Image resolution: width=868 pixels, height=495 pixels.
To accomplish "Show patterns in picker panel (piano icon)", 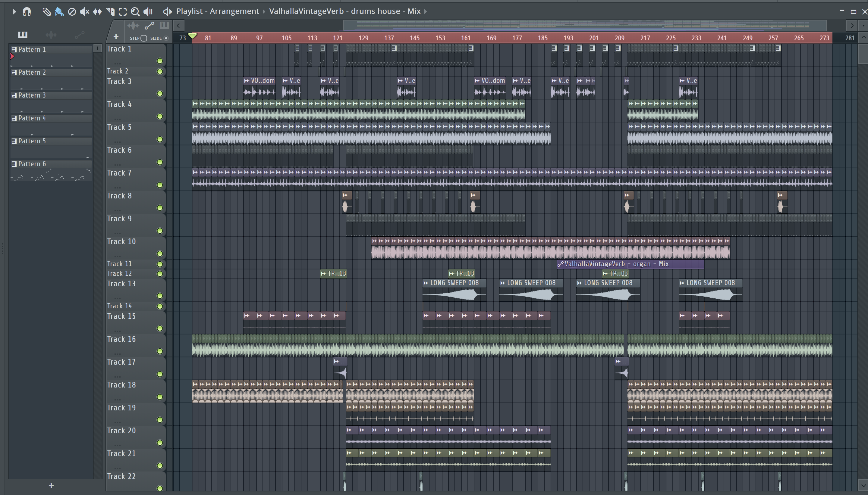I will point(23,34).
